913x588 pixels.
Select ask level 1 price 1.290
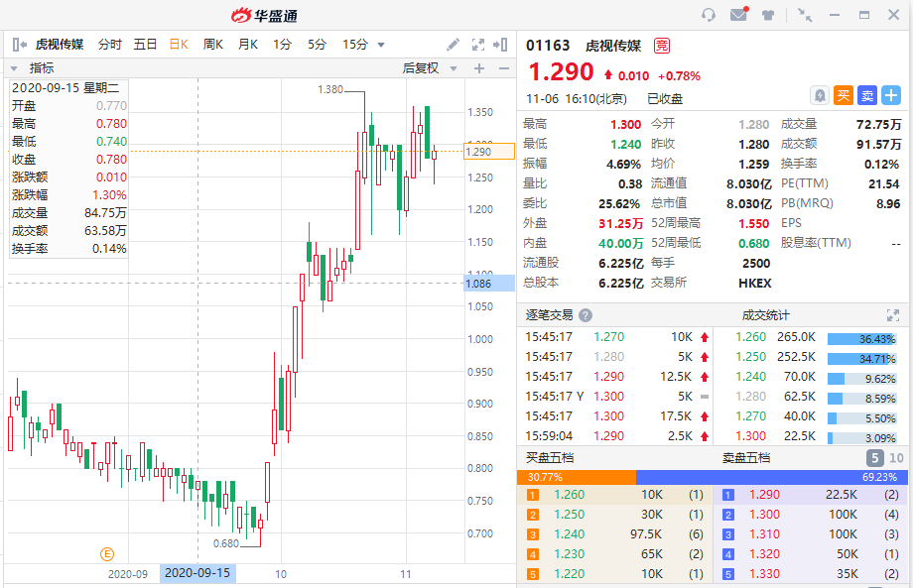point(764,495)
